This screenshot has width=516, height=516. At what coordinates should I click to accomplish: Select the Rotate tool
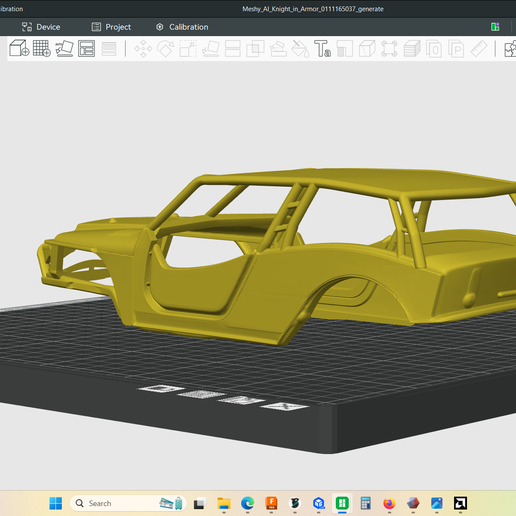(x=166, y=49)
